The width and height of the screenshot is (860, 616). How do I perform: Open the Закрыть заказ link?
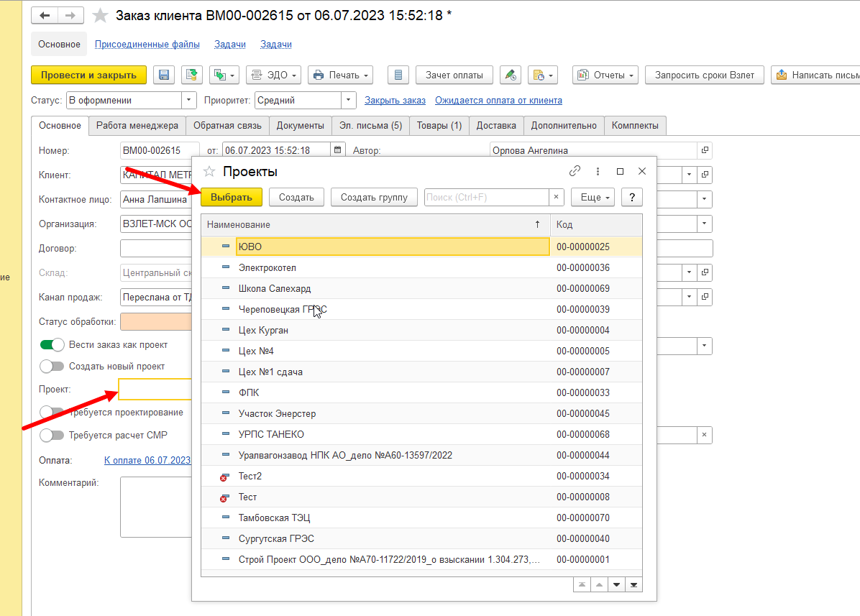pyautogui.click(x=395, y=101)
